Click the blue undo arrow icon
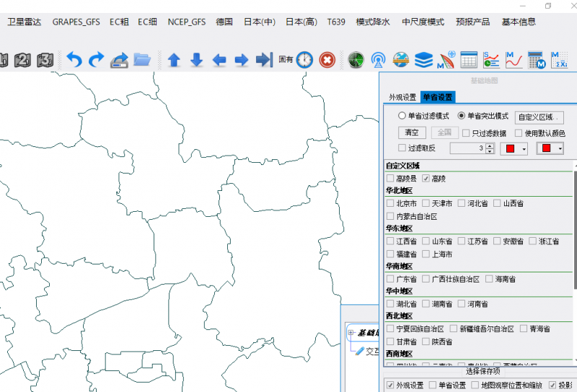This screenshot has width=577, height=392. tap(74, 60)
